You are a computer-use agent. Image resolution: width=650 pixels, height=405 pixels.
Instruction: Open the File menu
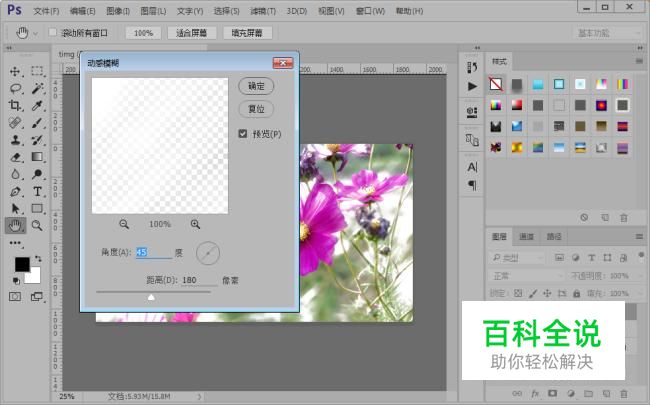tap(46, 11)
